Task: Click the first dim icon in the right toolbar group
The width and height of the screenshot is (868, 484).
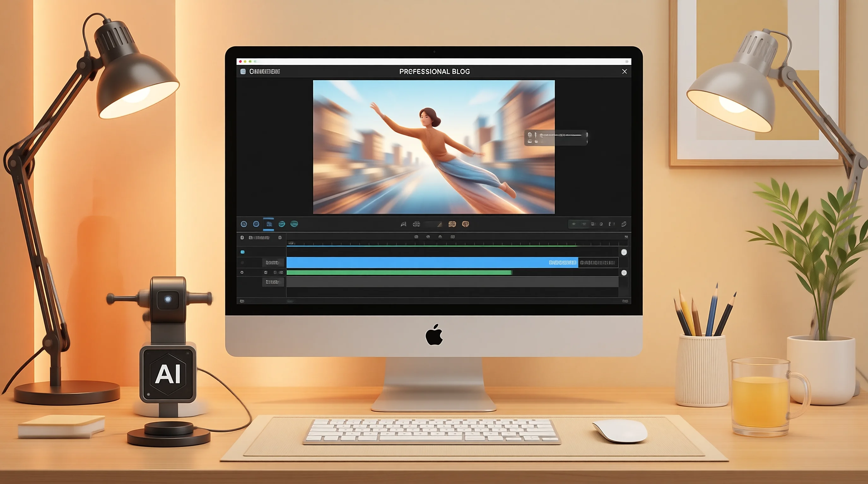Action: point(574,224)
